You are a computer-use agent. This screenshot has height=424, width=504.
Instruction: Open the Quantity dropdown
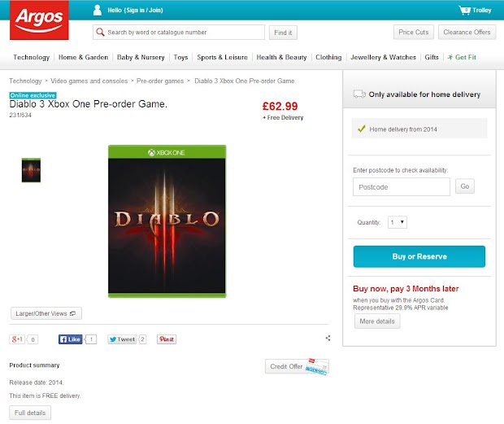(x=398, y=222)
